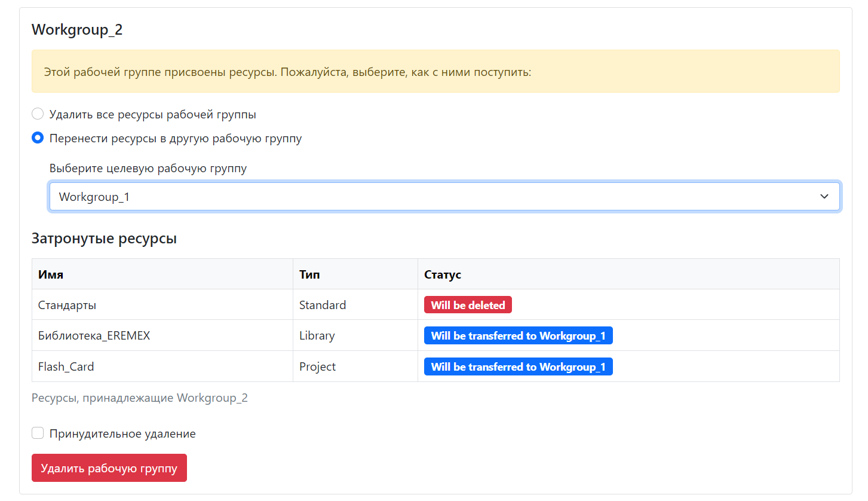The width and height of the screenshot is (868, 501).
Task: Select the "Flash_Card" resource name
Action: coord(66,366)
